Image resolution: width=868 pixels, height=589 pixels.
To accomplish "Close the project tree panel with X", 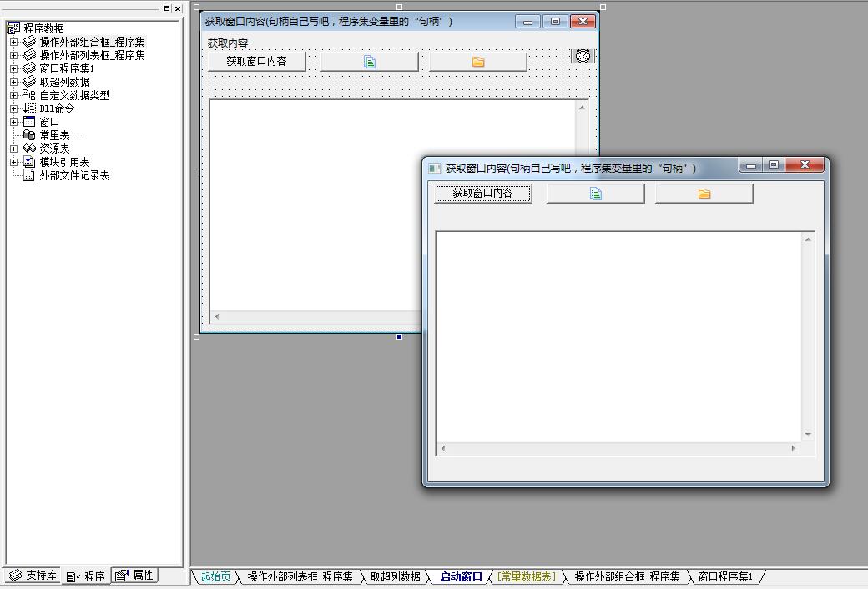I will (x=178, y=8).
